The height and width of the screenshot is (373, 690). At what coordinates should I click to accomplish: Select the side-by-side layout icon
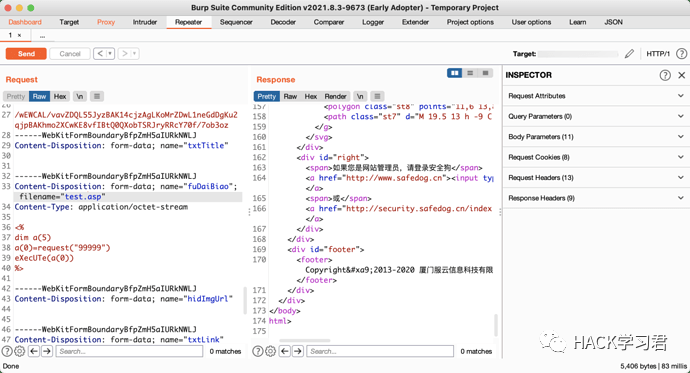pyautogui.click(x=455, y=73)
